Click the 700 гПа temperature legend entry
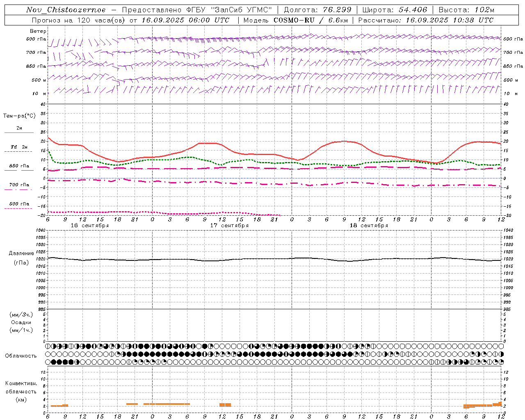Screen dimensions: 525x420 click(19, 185)
